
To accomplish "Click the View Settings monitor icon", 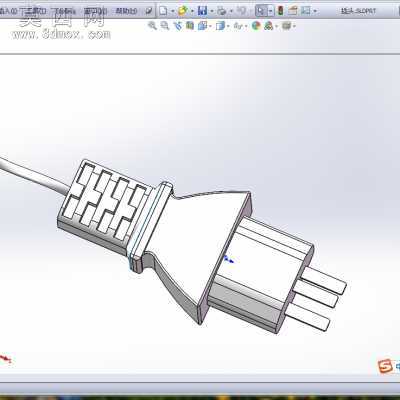I will (x=286, y=26).
